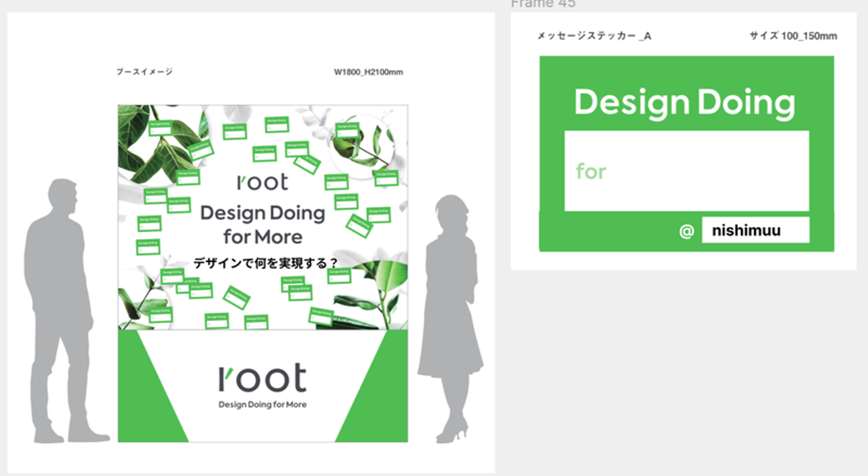Click the "メッセージステッカー _A" title text
868x476 pixels.
click(x=594, y=36)
